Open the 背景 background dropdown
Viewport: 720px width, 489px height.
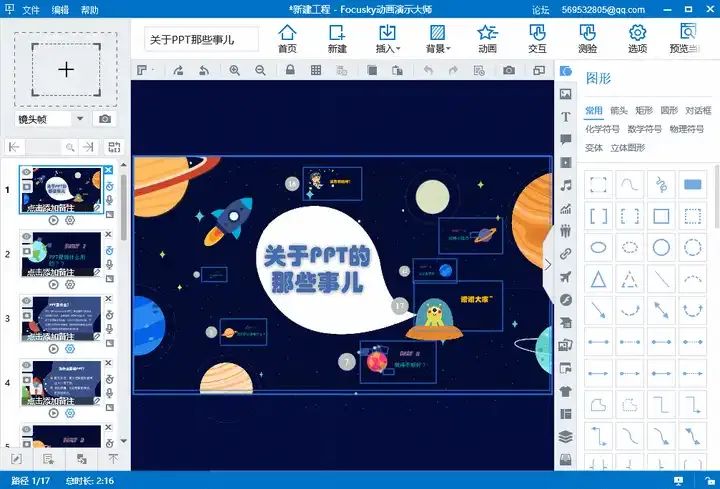click(x=438, y=39)
